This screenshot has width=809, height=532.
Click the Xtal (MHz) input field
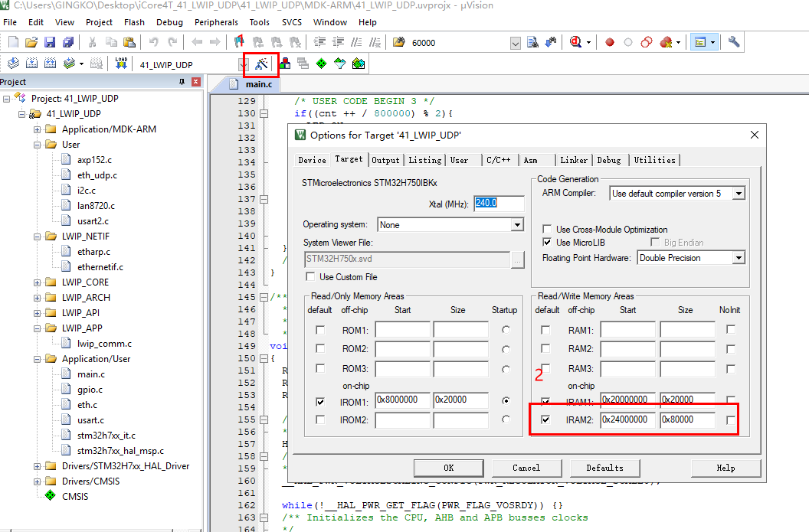(x=499, y=204)
